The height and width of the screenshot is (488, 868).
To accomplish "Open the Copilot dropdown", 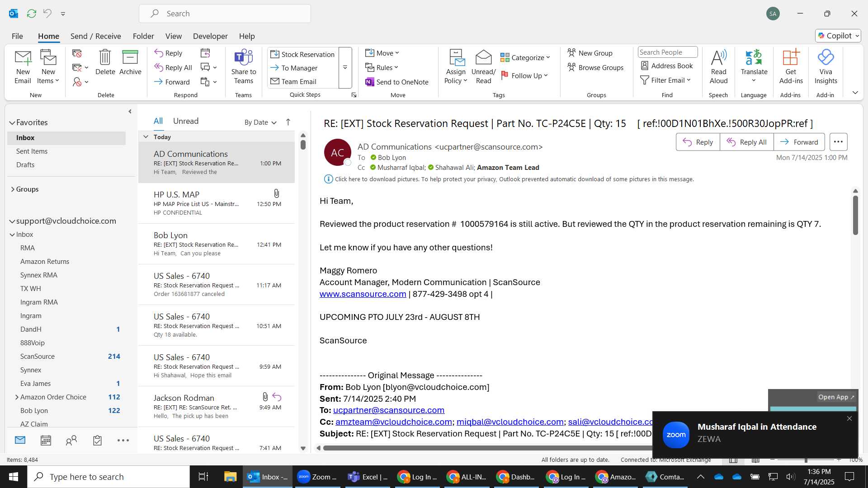I will 838,36.
